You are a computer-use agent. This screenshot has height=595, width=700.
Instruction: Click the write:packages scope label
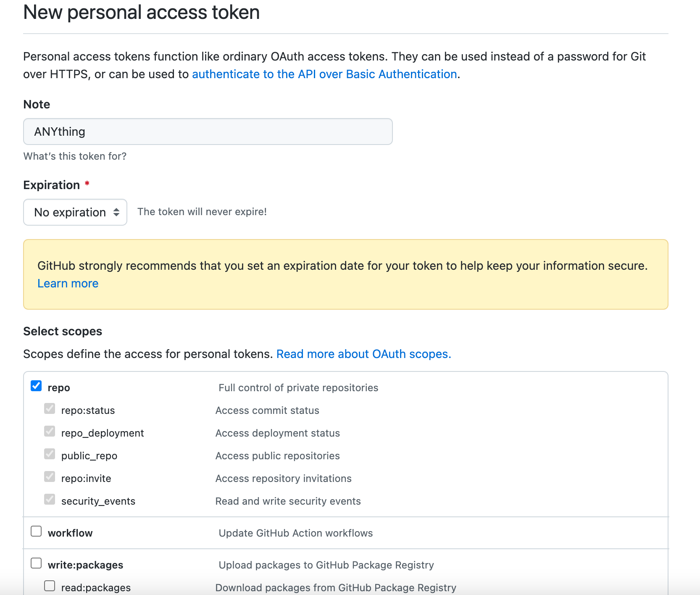coord(86,565)
